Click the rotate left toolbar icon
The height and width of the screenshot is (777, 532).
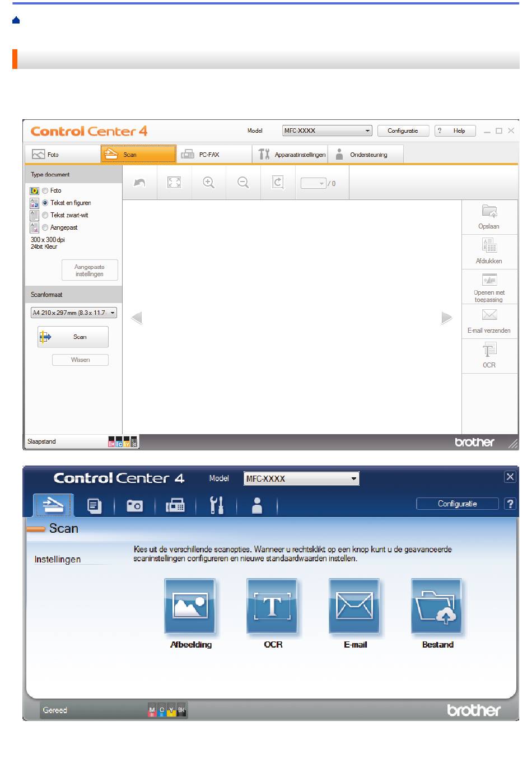coord(140,183)
